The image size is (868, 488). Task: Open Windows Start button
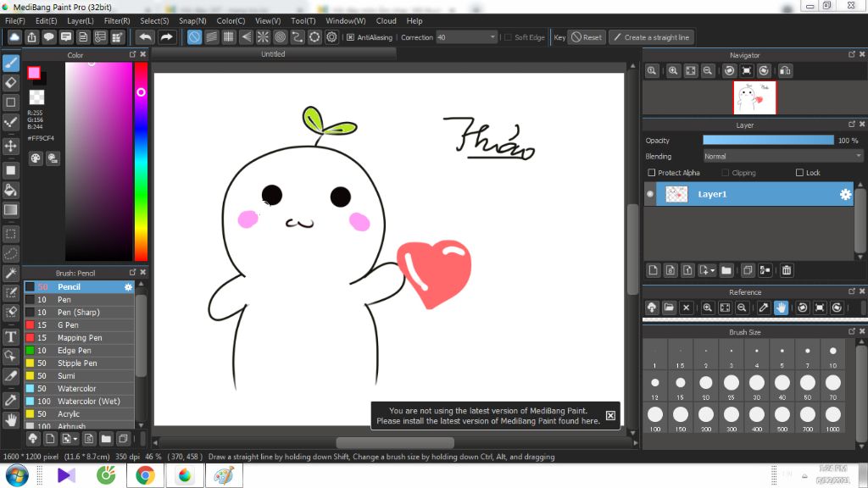(x=17, y=475)
